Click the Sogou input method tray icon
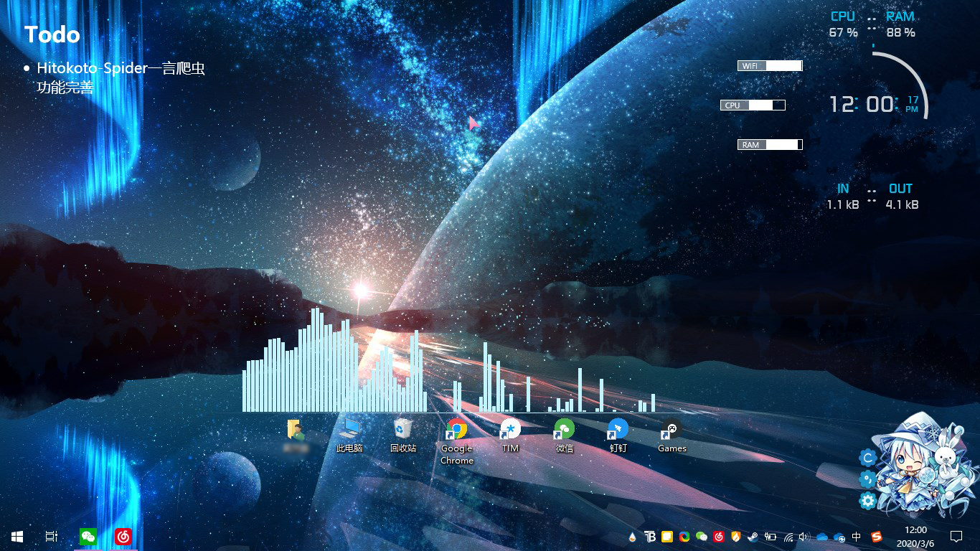This screenshot has width=980, height=551. point(877,537)
